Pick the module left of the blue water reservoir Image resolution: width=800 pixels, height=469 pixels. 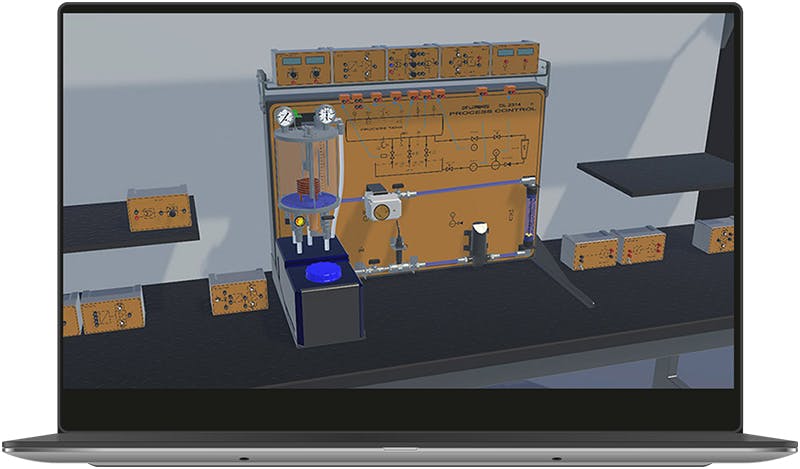239,292
